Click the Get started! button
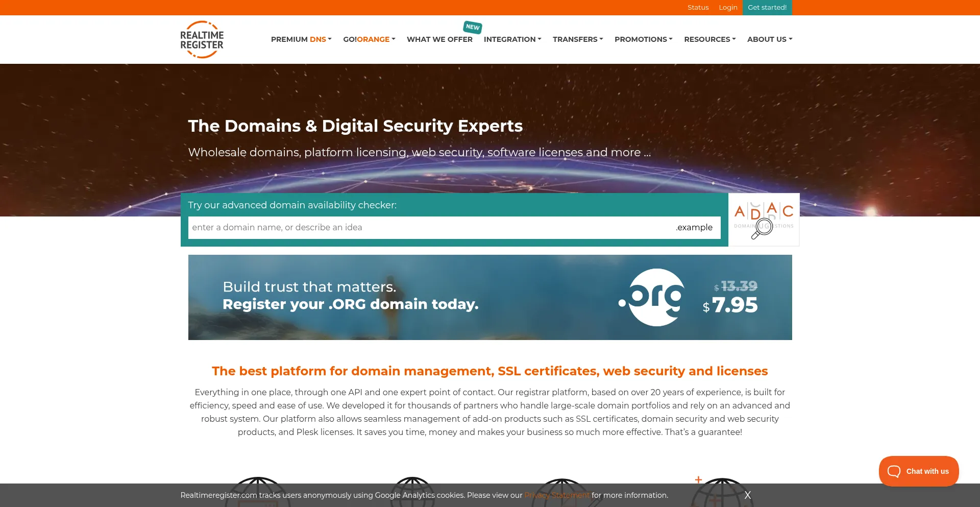The image size is (980, 507). point(767,7)
